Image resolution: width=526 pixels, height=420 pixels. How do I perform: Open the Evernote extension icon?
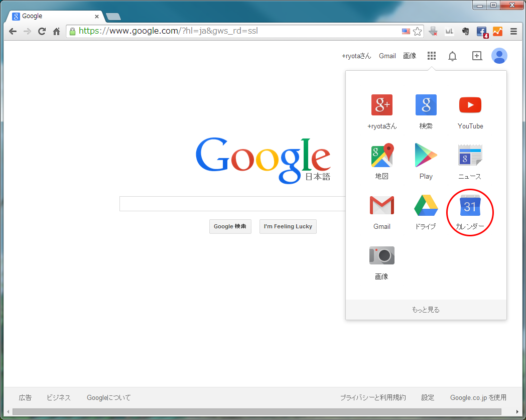(x=465, y=32)
